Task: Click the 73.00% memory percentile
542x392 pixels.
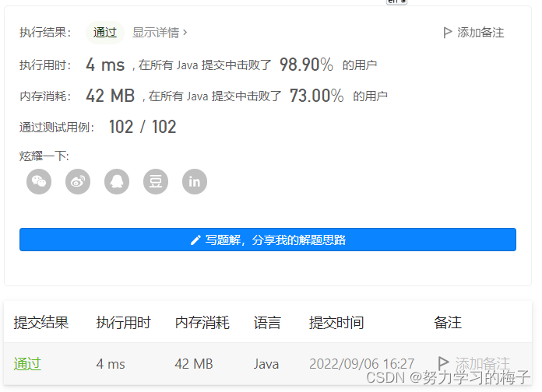Action: tap(317, 96)
